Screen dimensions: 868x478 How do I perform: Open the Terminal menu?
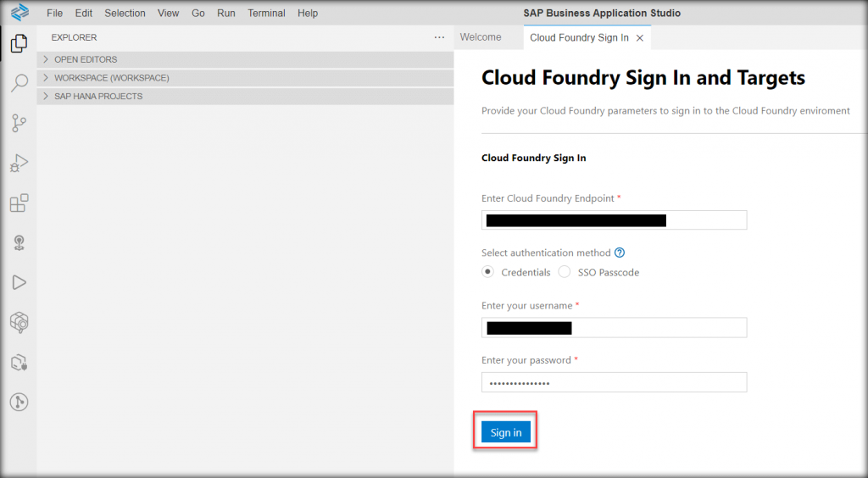coord(266,14)
